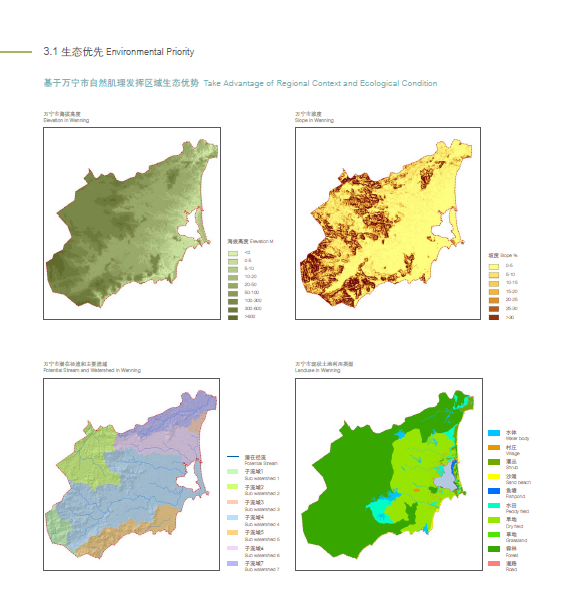The image size is (580, 599).
Task: Click the Landuse in Wanning map
Action: pyautogui.click(x=389, y=474)
